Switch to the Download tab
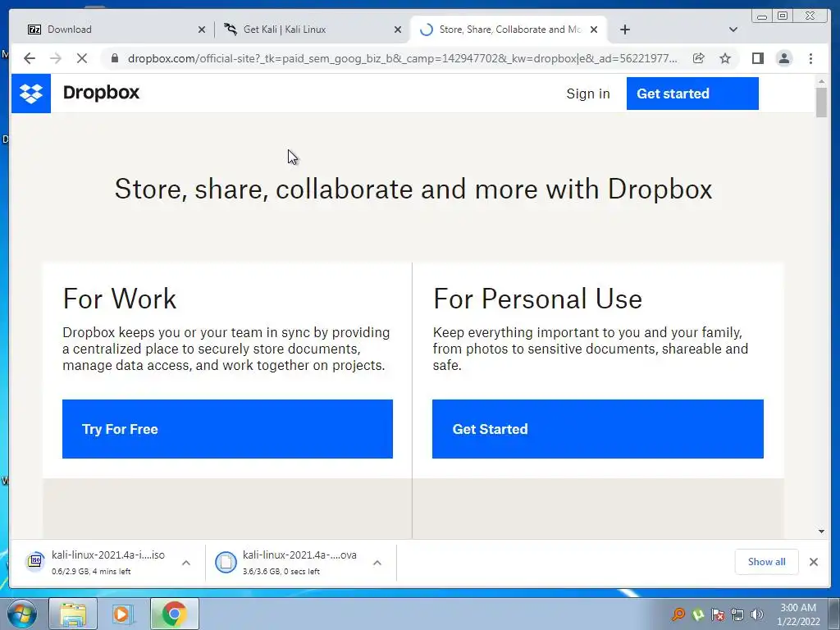Screen dimensions: 840x630 pos(115,30)
